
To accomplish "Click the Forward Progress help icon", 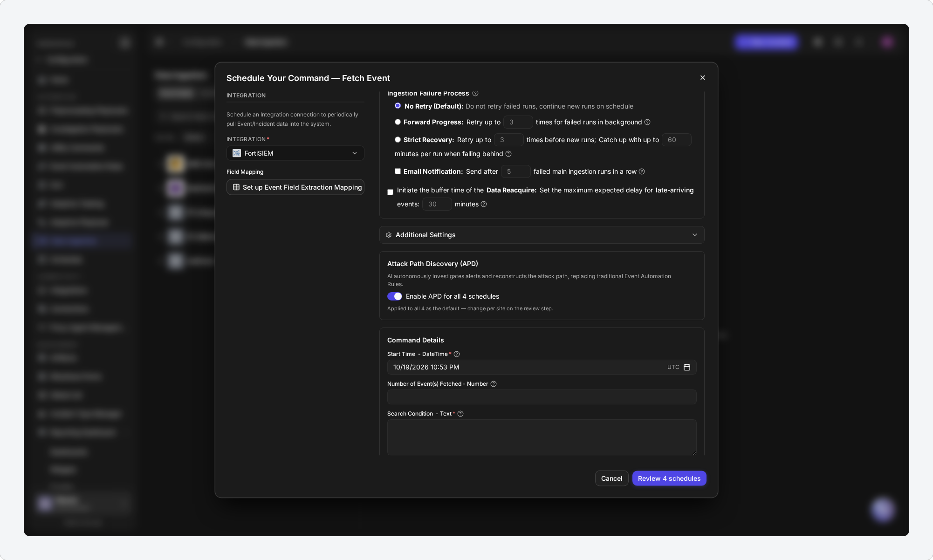I will point(647,122).
